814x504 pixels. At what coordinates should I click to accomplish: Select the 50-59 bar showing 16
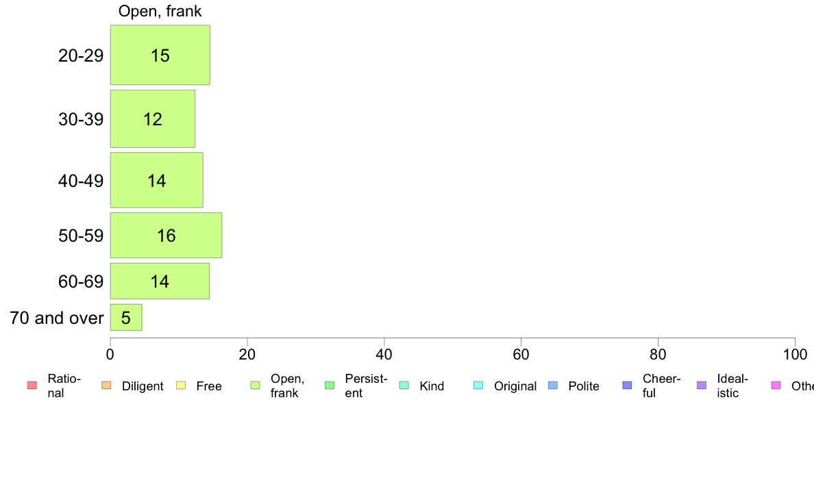166,235
